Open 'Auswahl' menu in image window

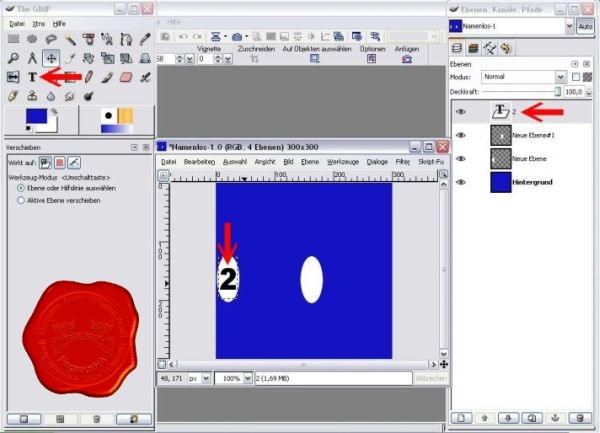[x=235, y=162]
